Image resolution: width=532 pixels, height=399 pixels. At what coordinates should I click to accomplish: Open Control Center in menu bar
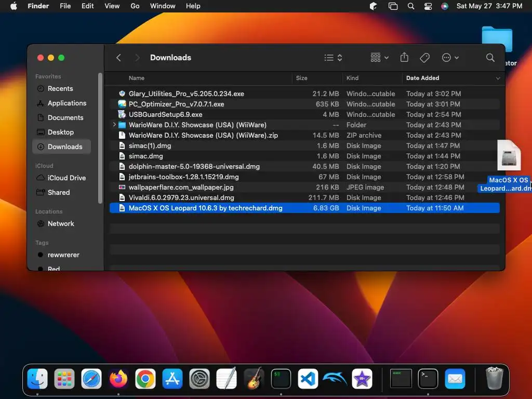(428, 6)
